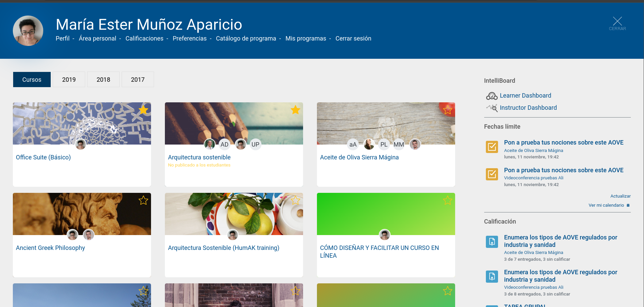Click the aA avatar on Aceite de Oliva

pos(353,145)
